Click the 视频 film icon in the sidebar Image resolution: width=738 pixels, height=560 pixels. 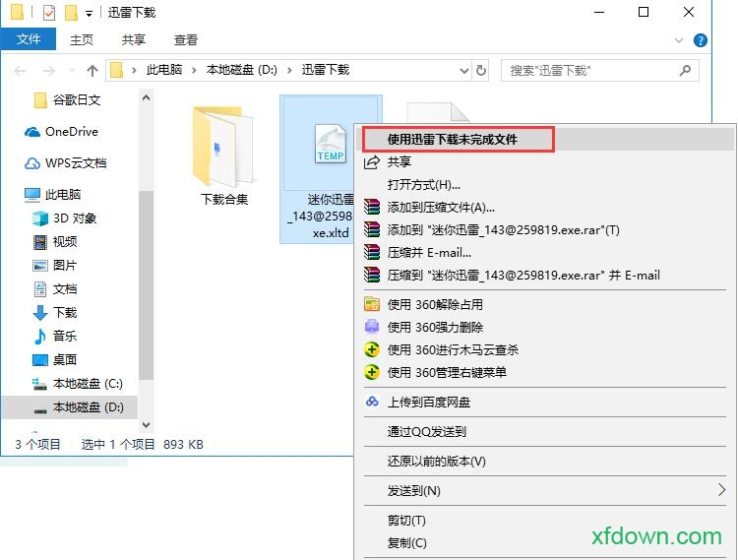[x=40, y=242]
